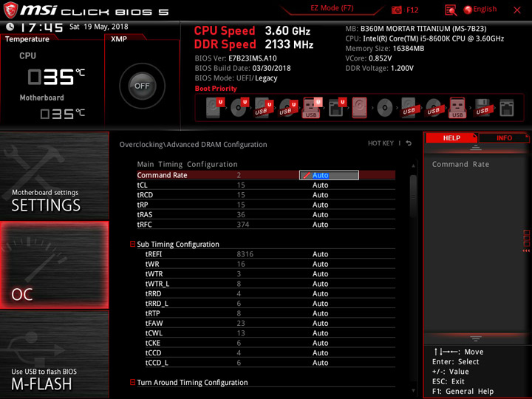Click the Boot Priority heading

[216, 89]
